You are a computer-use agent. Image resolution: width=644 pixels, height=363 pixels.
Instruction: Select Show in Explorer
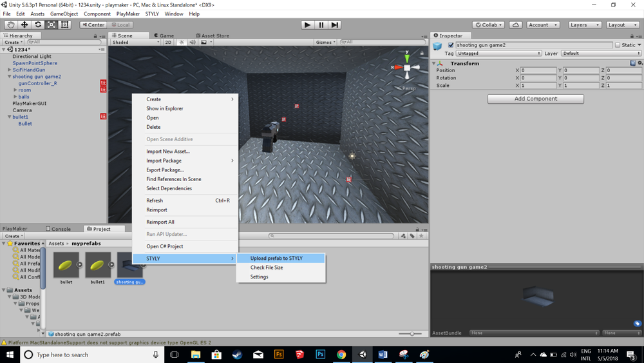pos(185,108)
